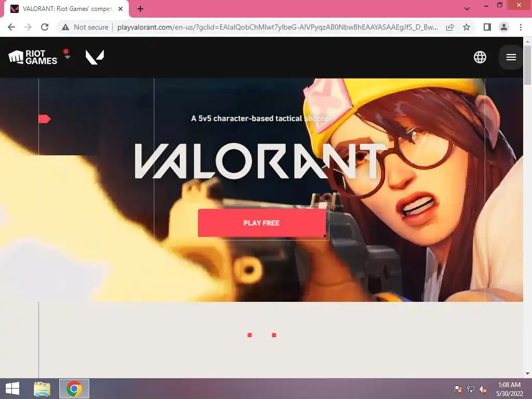Select the VALORANT browser tab

pos(66,9)
